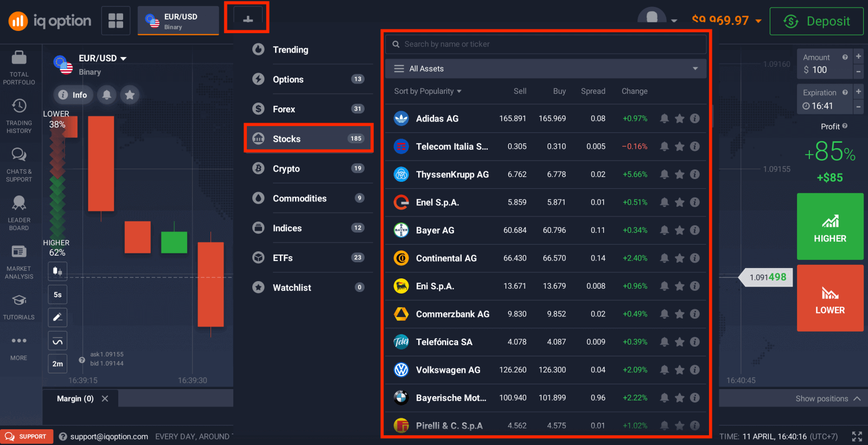
Task: Set alert bell for Volkswagen AG
Action: point(664,370)
